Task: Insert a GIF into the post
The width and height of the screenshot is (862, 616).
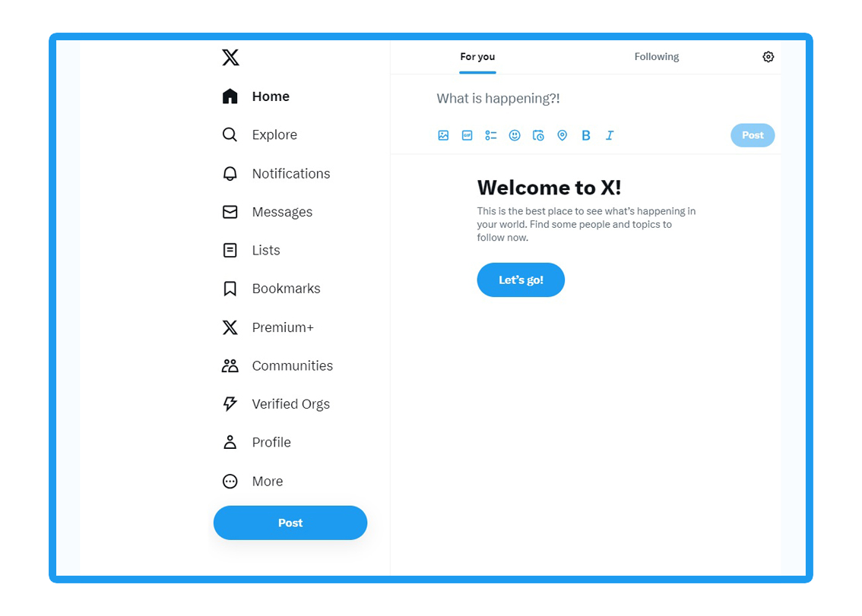Action: click(467, 135)
